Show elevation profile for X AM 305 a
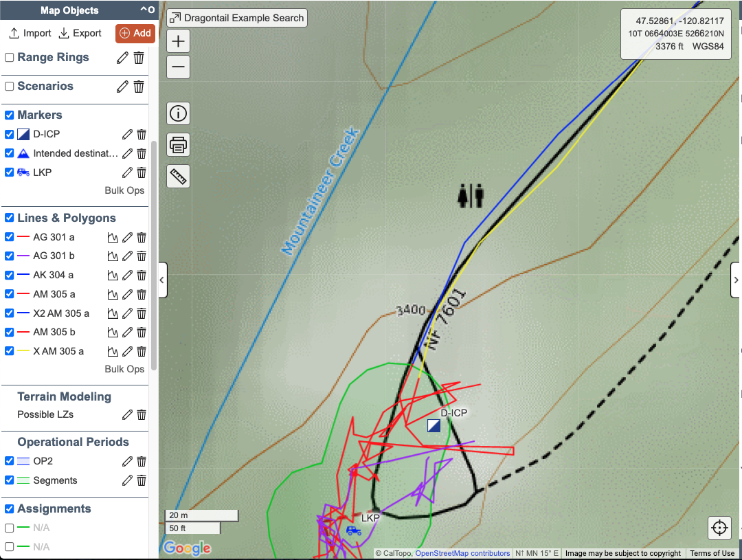Screen dimensions: 742x560 (x=113, y=351)
